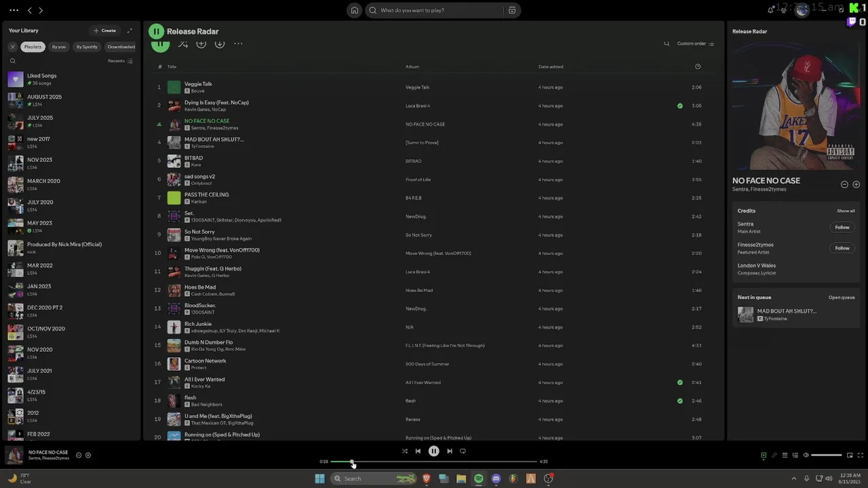The width and height of the screenshot is (868, 488).
Task: Toggle saved checkmark for flesh track
Action: (x=679, y=401)
